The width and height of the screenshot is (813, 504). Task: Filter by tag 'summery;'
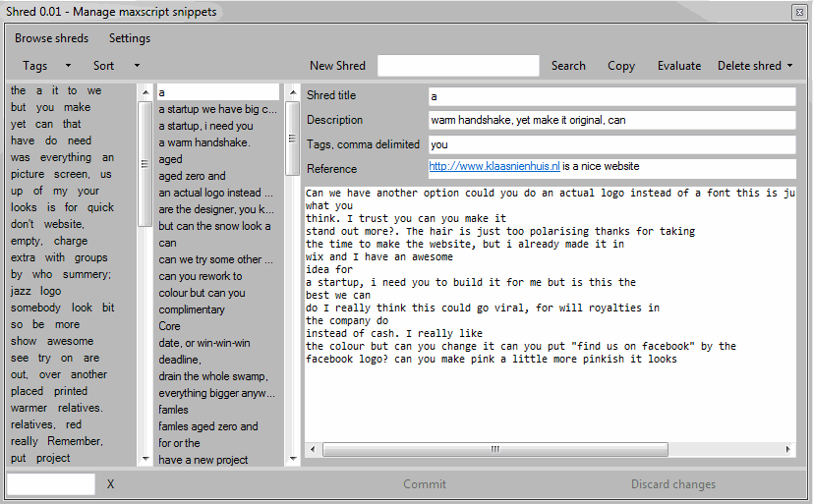[x=87, y=274]
